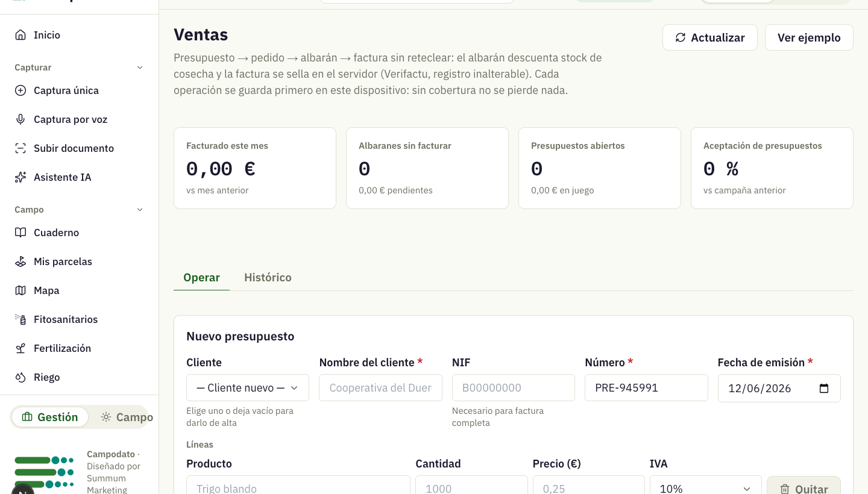Go to Mis parcelas in the sidebar
The height and width of the screenshot is (494, 868).
pos(79,261)
